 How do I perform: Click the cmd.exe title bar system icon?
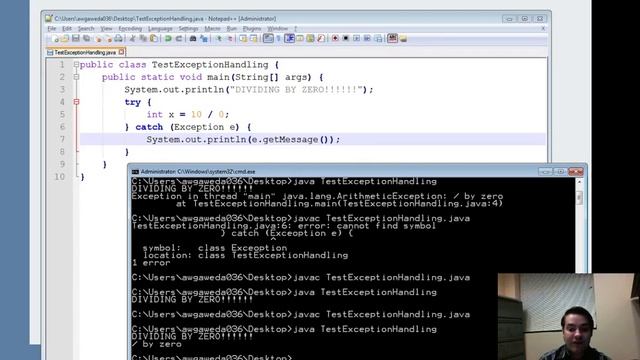[x=135, y=172]
